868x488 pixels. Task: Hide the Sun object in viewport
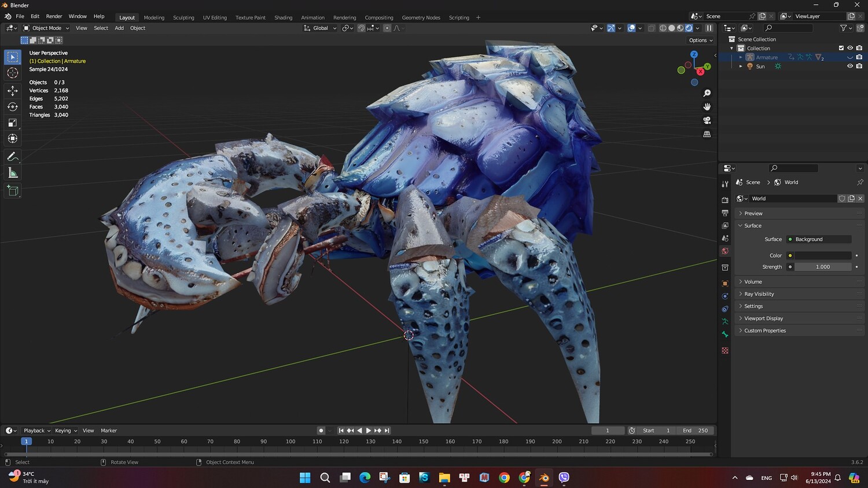click(x=849, y=67)
